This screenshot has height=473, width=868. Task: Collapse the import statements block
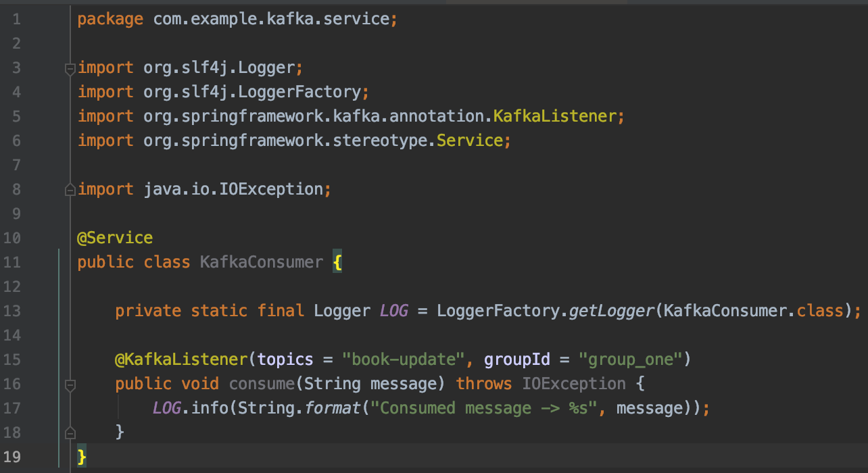click(x=70, y=67)
